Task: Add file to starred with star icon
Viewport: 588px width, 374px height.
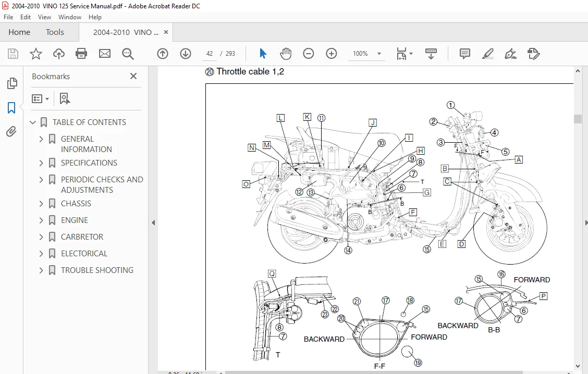Action: coord(36,54)
